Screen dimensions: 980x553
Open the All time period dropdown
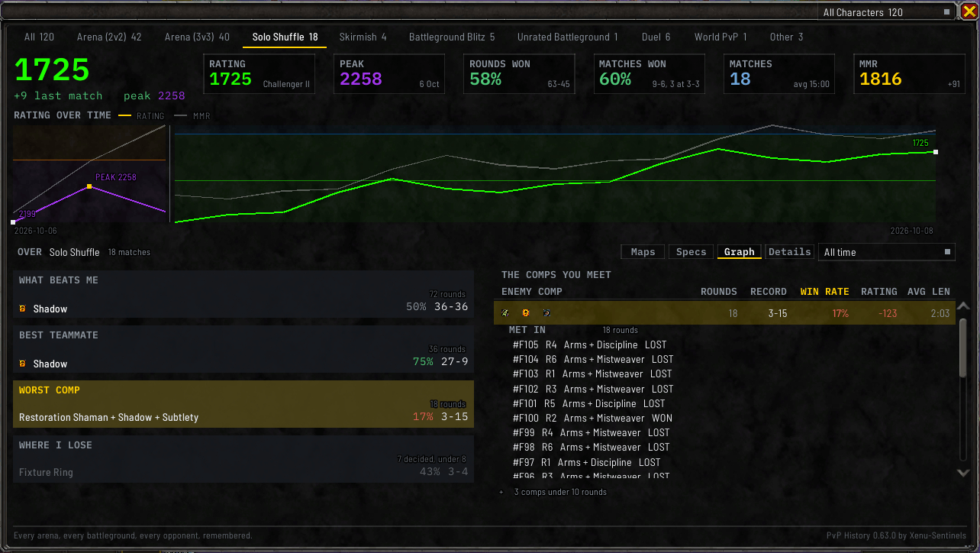(x=887, y=252)
